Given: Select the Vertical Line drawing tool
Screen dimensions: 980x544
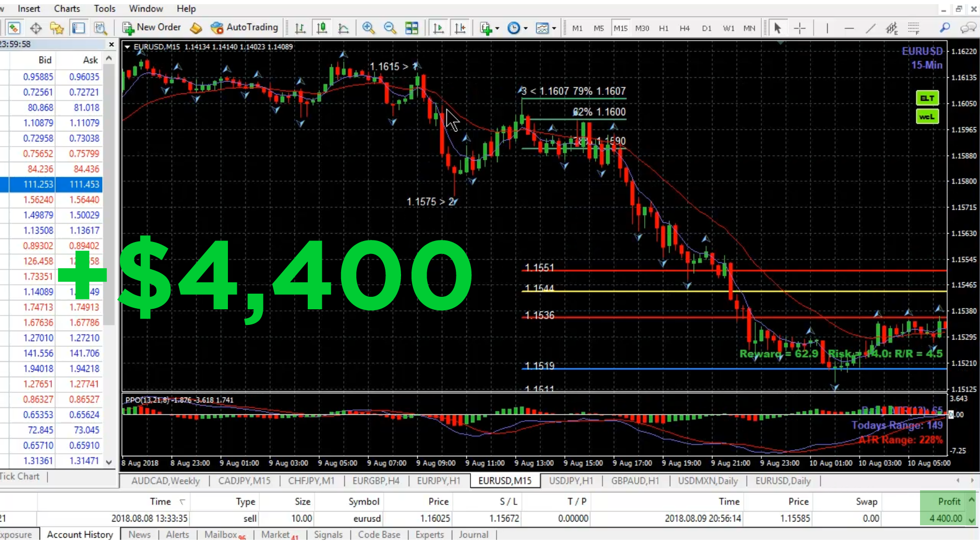Looking at the screenshot, I should coord(827,28).
